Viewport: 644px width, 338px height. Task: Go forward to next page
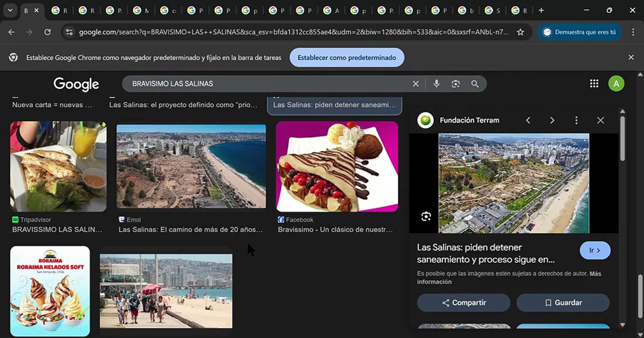click(x=29, y=32)
